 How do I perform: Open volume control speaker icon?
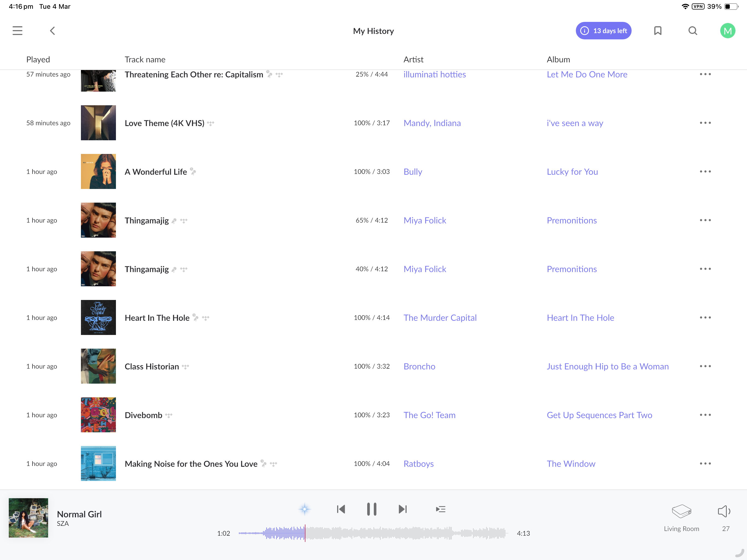724,511
